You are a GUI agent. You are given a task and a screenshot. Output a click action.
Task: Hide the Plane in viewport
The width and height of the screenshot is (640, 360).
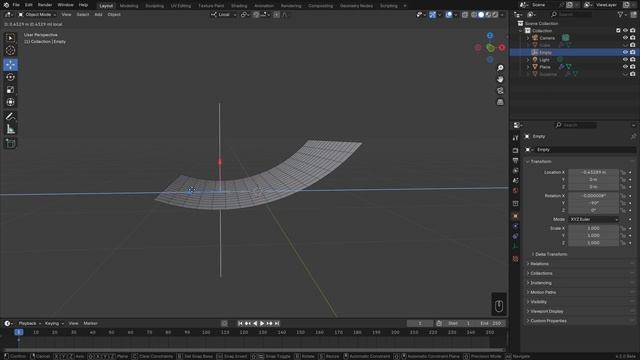point(625,67)
